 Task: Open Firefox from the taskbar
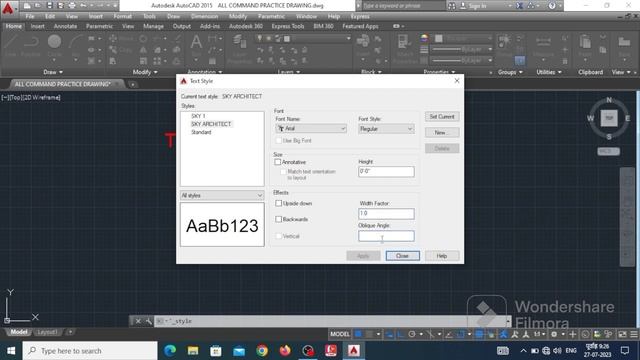[x=285, y=351]
